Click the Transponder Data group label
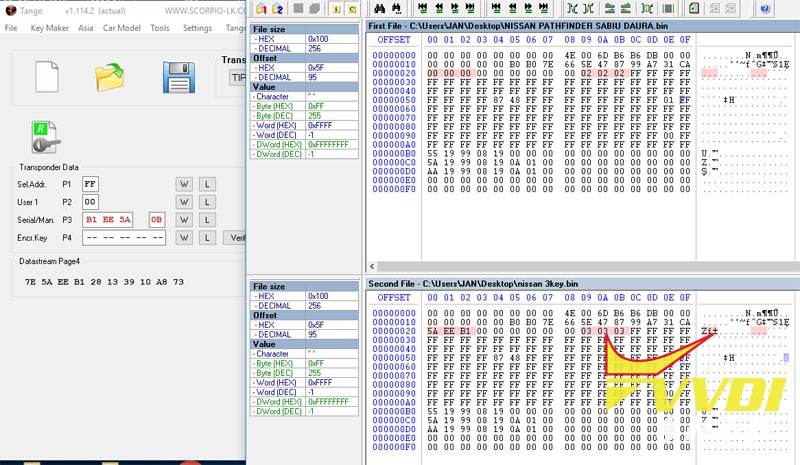The width and height of the screenshot is (800, 465). point(49,167)
